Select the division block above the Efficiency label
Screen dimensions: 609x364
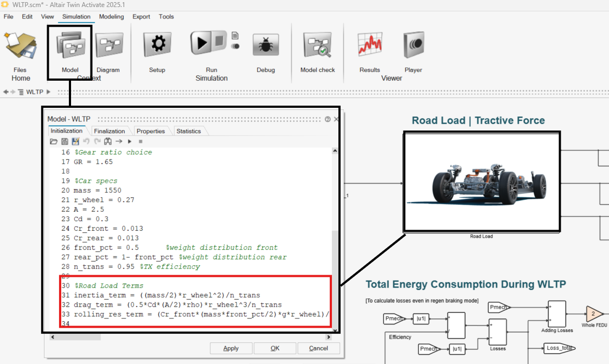(x=456, y=325)
